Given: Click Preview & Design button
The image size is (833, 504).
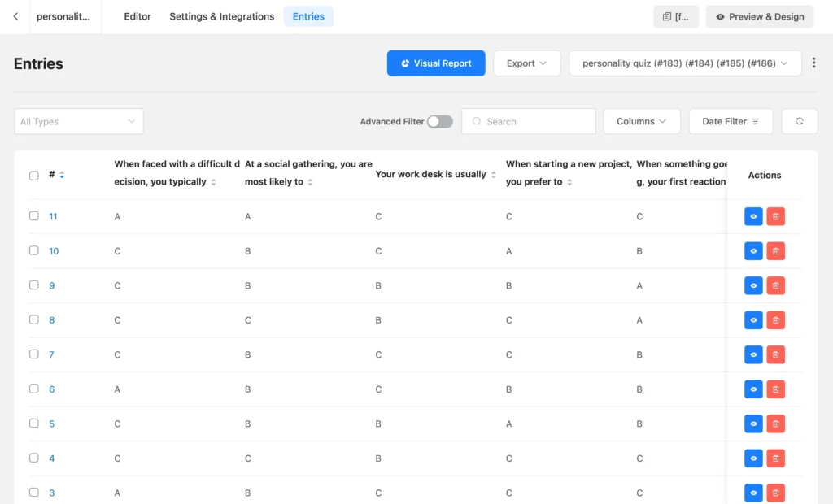Looking at the screenshot, I should click(760, 16).
